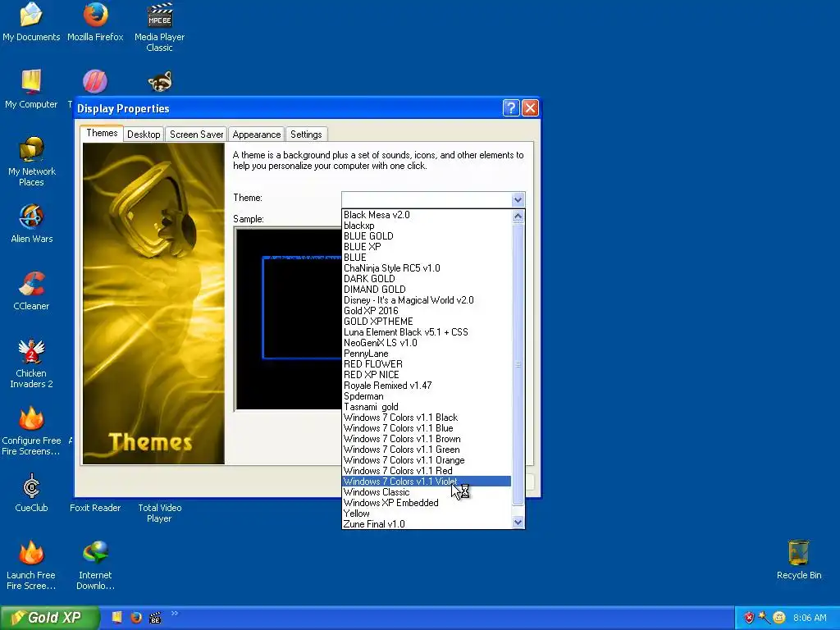Expand the quick launch overflow chevron
The height and width of the screenshot is (630, 840).
174,614
